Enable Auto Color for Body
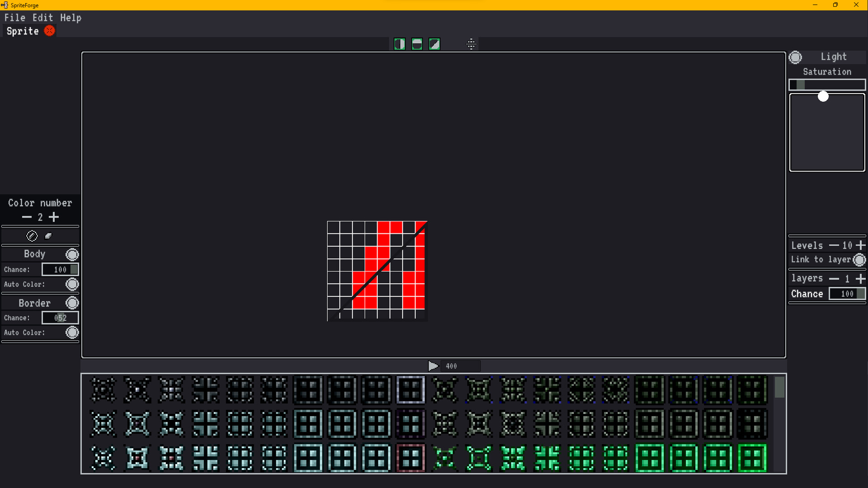The image size is (868, 488). click(72, 284)
